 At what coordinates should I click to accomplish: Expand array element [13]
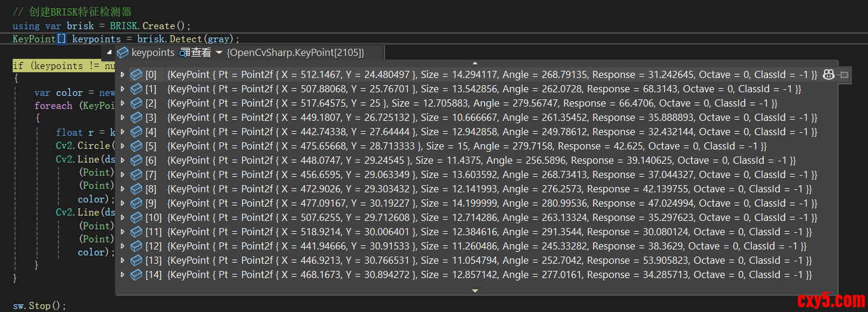(123, 260)
